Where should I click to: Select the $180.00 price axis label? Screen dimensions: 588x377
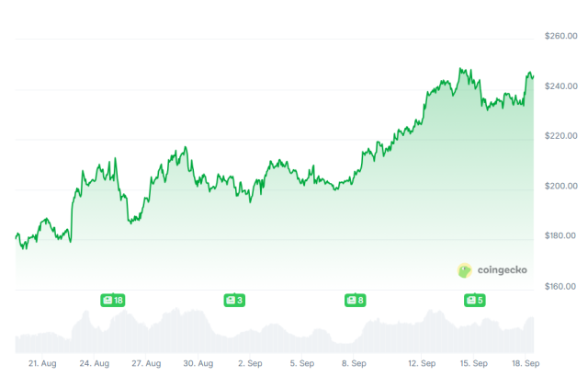(x=560, y=236)
